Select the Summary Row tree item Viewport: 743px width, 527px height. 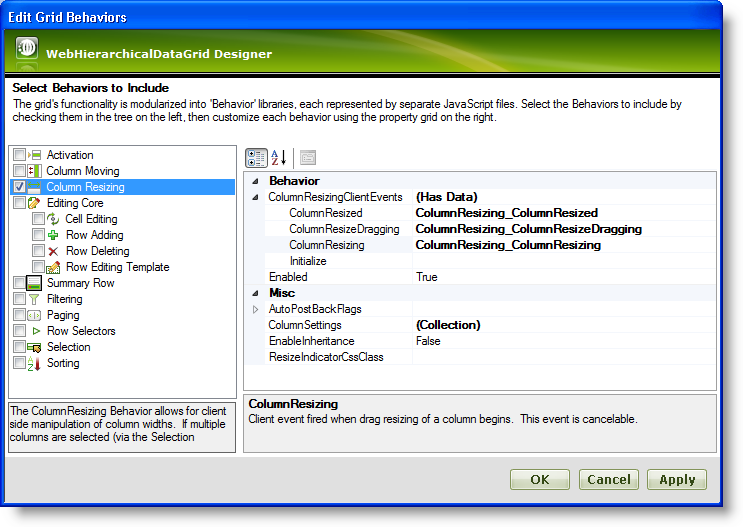point(81,283)
